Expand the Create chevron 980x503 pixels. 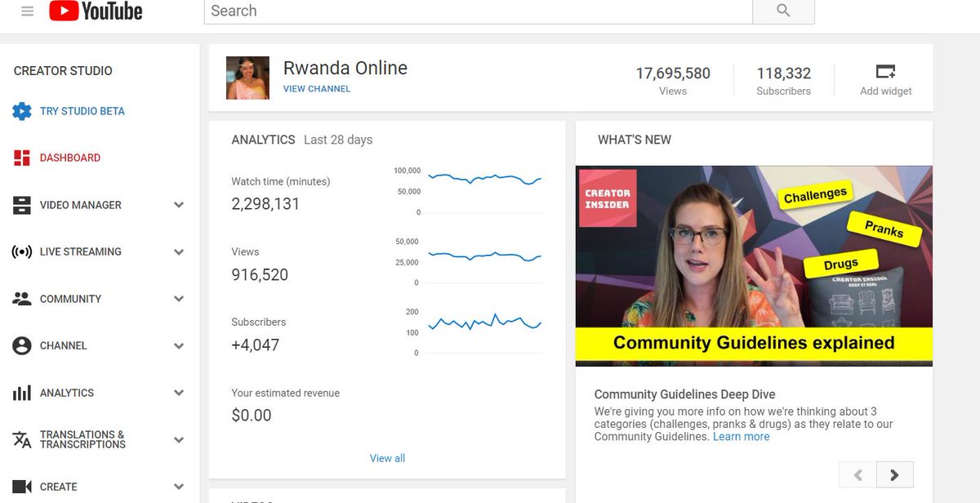(179, 487)
